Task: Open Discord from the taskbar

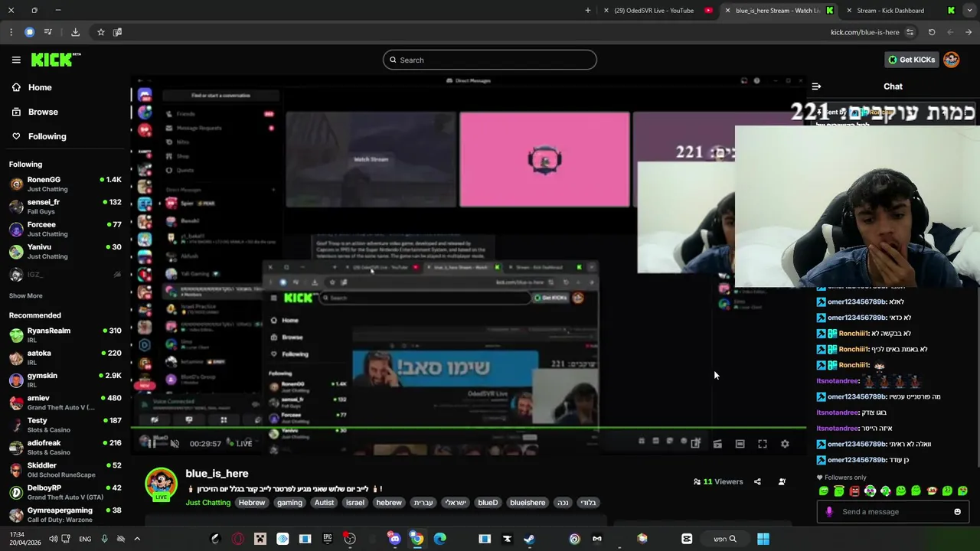Action: [x=394, y=539]
